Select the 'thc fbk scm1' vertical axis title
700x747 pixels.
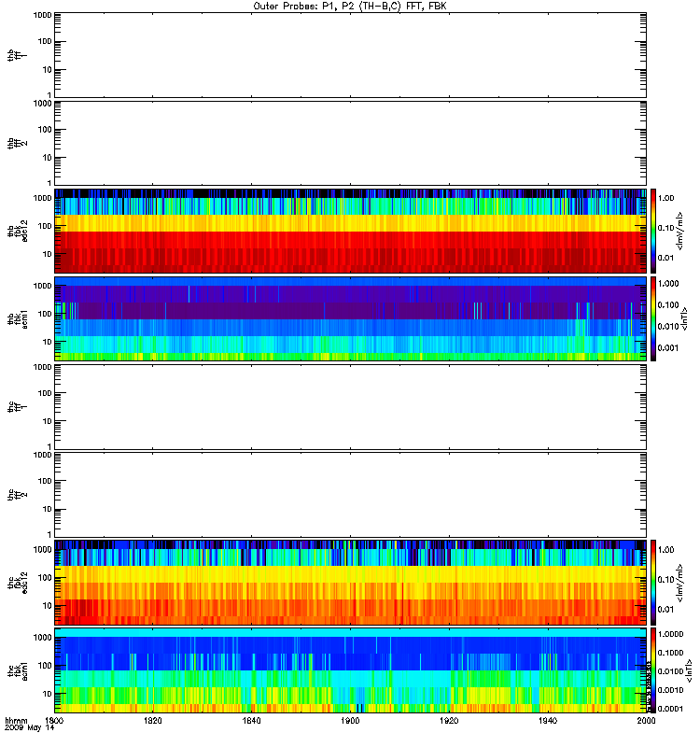(x=17, y=670)
